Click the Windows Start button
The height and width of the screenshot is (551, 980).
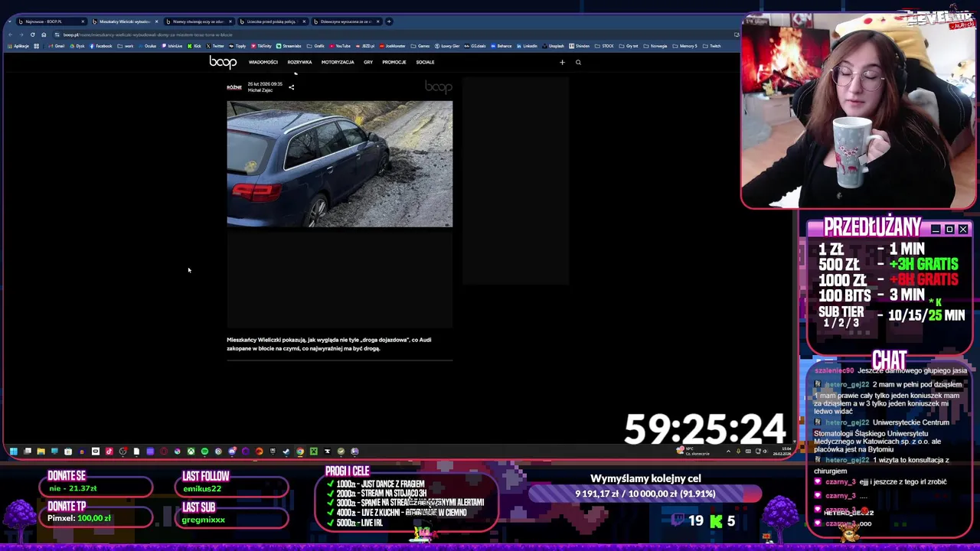pos(13,452)
